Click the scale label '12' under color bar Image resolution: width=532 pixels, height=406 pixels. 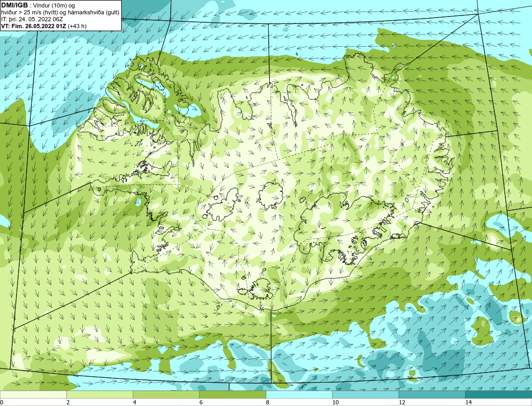[402, 402]
